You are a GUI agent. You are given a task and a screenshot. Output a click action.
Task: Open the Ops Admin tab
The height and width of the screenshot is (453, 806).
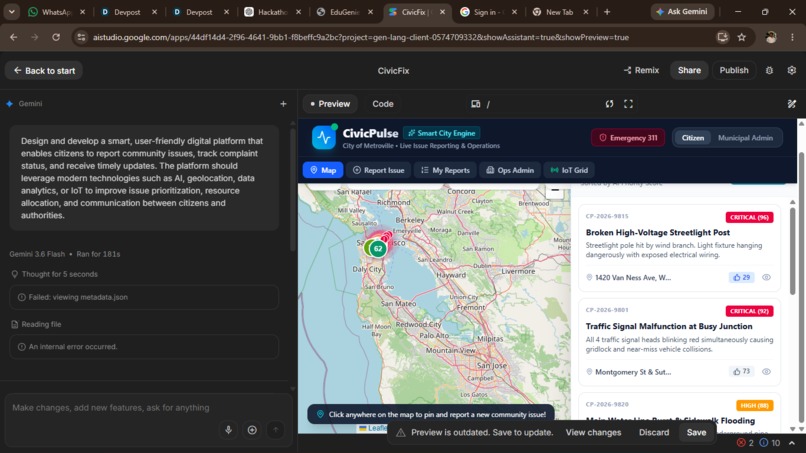click(510, 170)
